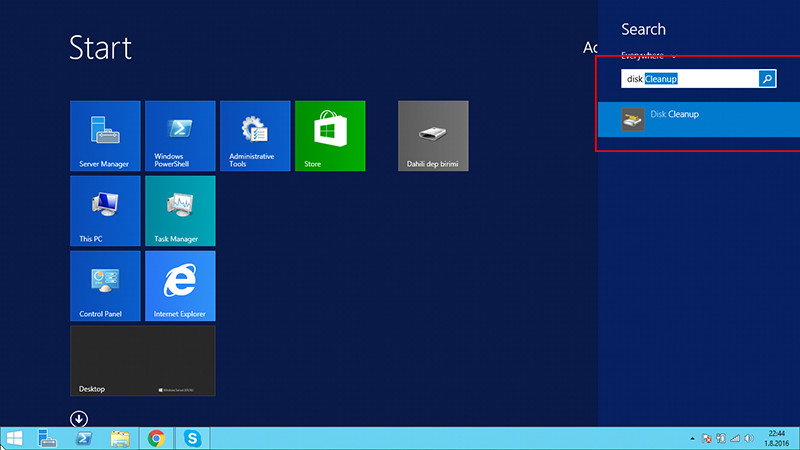Click the magnifier search button
The width and height of the screenshot is (800, 450).
click(767, 78)
